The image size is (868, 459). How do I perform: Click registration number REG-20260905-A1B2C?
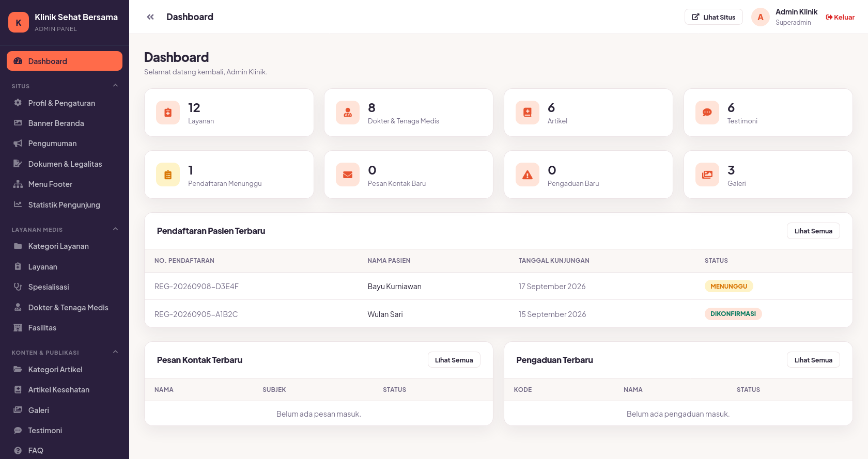(196, 314)
